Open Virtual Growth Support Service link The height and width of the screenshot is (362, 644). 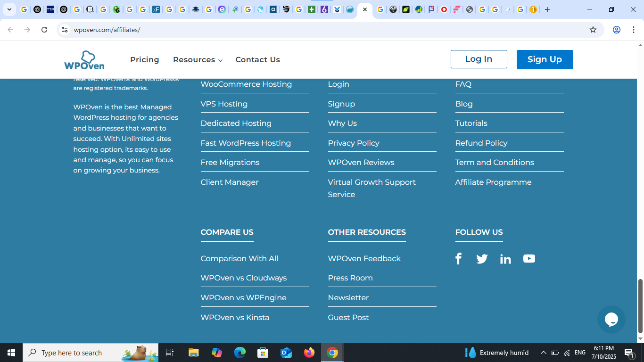[372, 188]
